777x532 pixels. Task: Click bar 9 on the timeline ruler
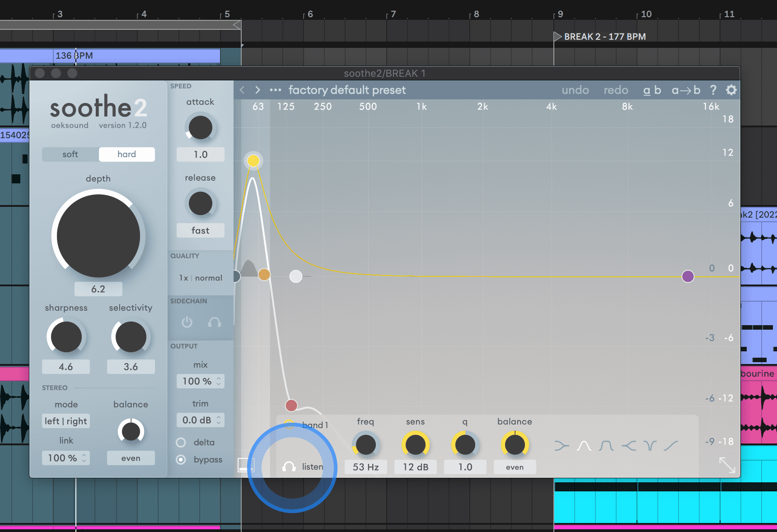[x=560, y=14]
